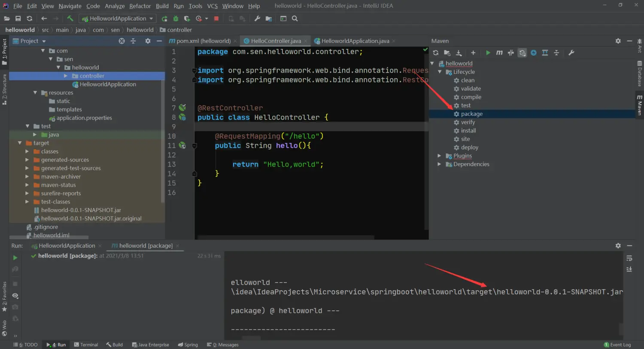Expand the Plugins node in Maven

(x=439, y=156)
